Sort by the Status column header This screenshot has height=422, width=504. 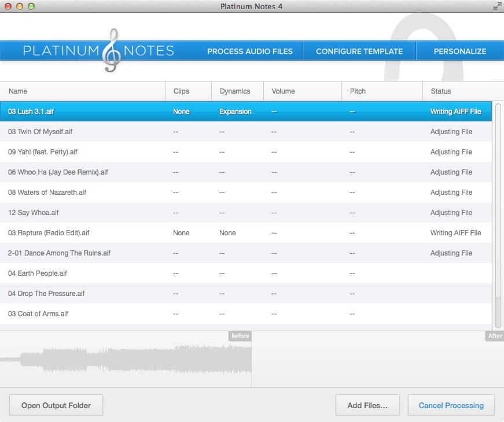click(463, 91)
